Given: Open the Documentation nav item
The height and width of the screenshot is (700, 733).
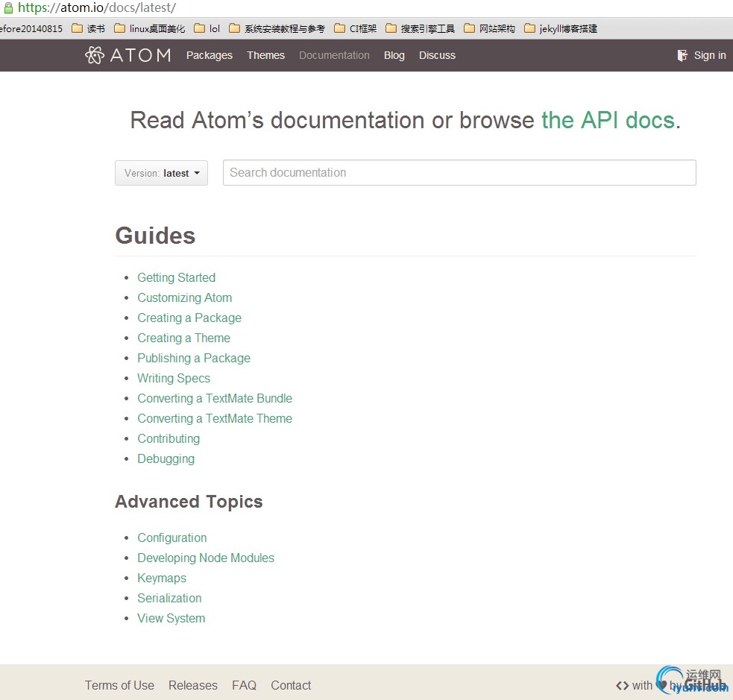Looking at the screenshot, I should pos(334,55).
